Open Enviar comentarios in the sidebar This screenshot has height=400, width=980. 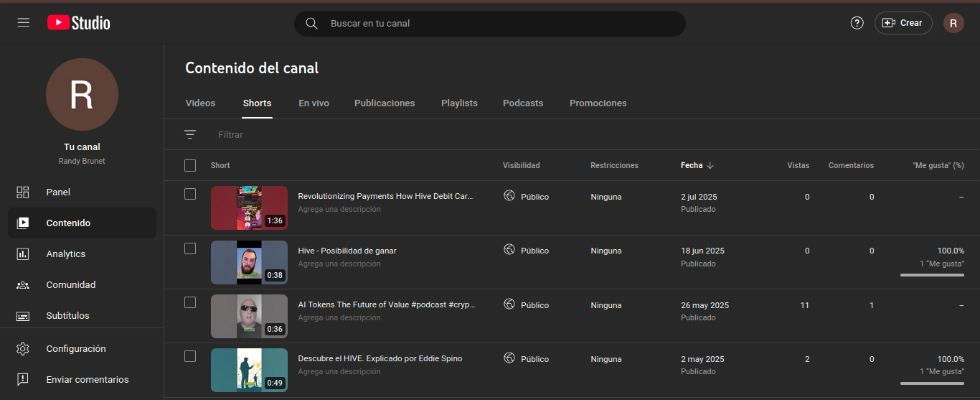[x=82, y=380]
